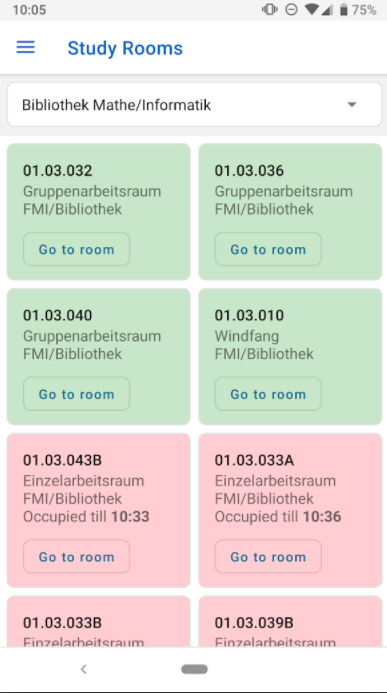387x693 pixels.
Task: Tap the battery status icon
Action: click(x=344, y=10)
